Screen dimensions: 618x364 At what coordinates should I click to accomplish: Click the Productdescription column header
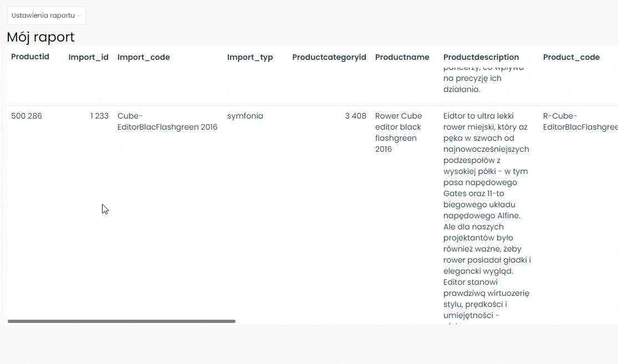pyautogui.click(x=481, y=57)
